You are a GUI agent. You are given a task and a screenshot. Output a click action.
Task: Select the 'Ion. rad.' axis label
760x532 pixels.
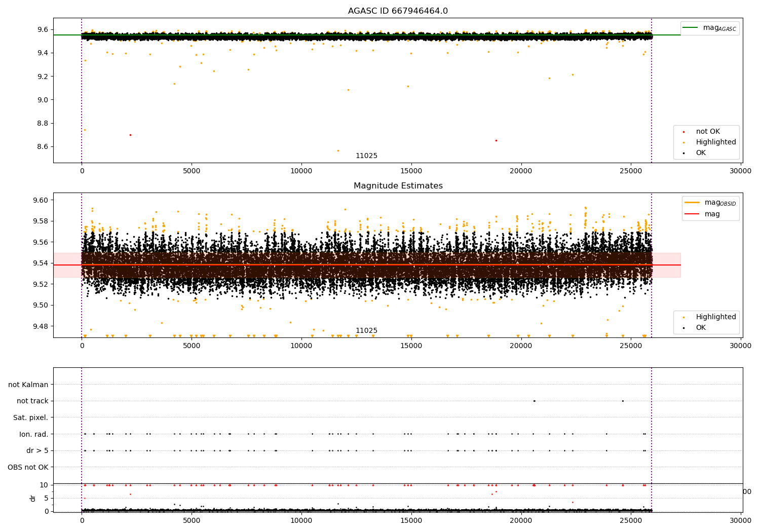(34, 434)
